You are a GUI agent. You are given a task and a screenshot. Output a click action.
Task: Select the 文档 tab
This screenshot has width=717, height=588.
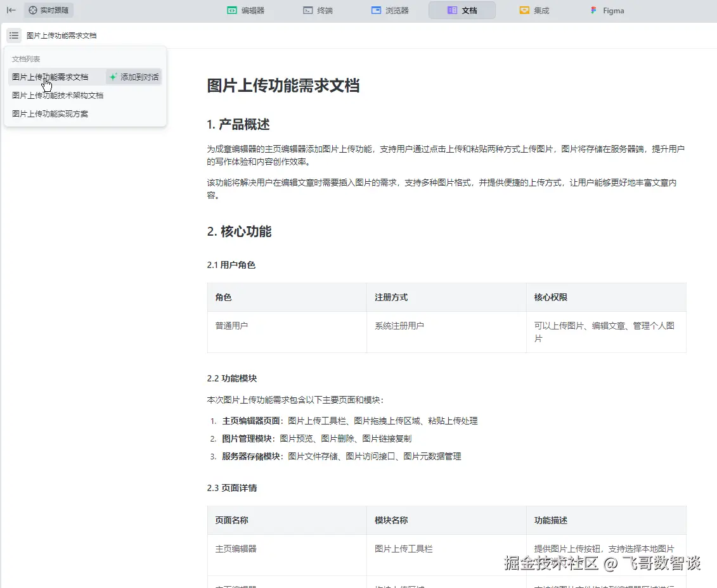pos(462,10)
